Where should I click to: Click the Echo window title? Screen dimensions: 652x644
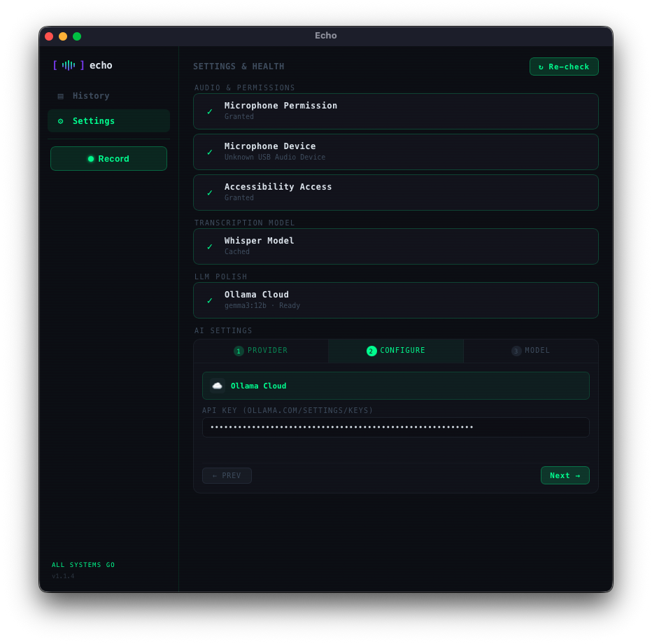pos(325,36)
